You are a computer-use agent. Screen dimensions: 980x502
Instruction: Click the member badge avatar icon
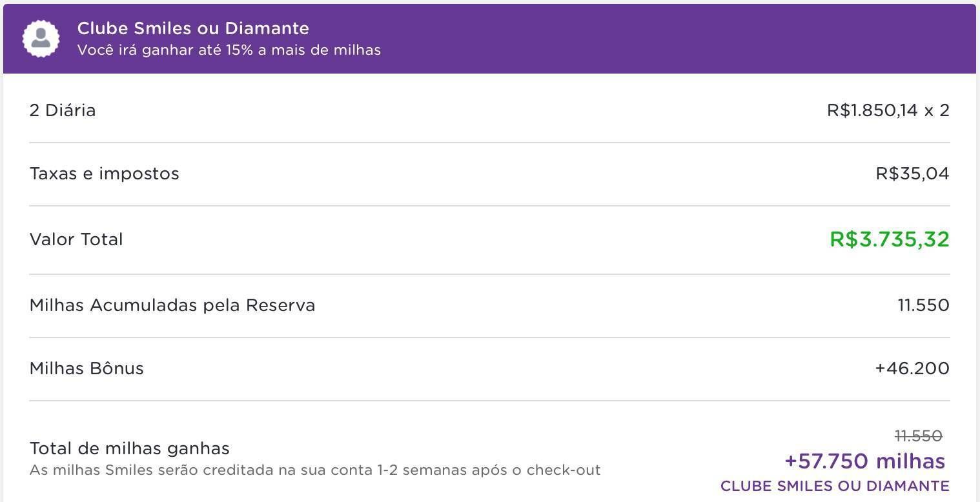point(41,38)
